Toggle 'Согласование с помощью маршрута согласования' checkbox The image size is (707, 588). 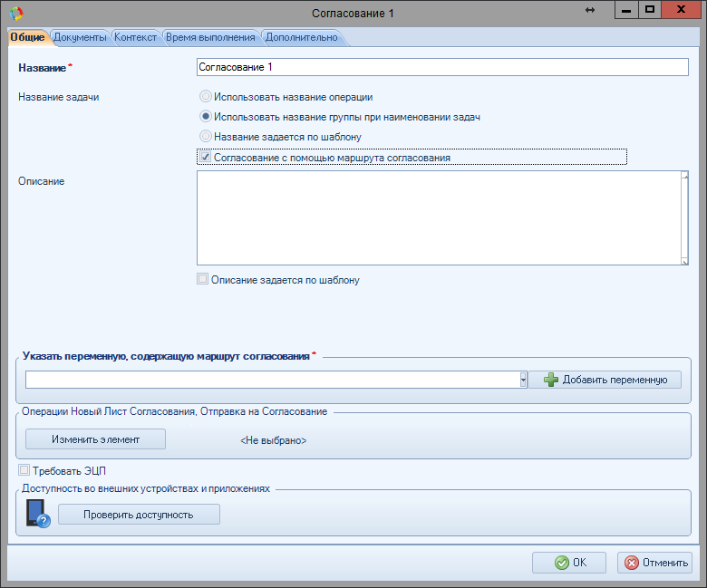206,157
